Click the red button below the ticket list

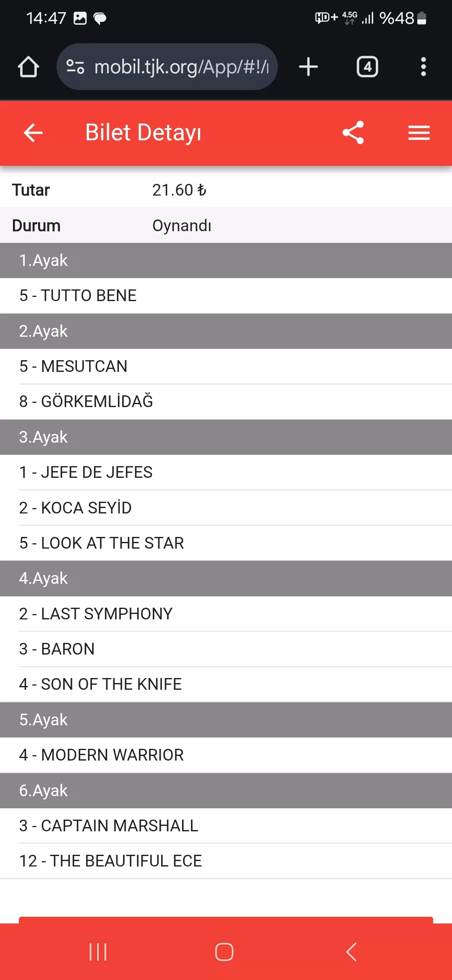click(x=226, y=920)
